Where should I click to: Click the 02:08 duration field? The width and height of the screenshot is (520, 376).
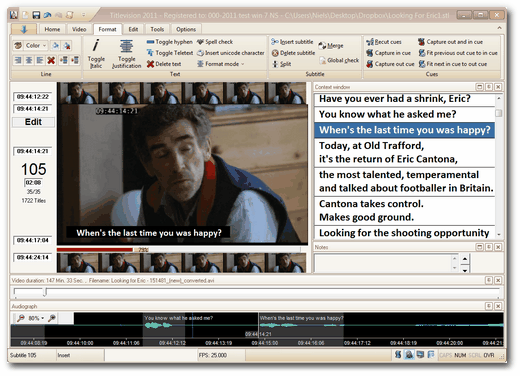click(x=33, y=183)
